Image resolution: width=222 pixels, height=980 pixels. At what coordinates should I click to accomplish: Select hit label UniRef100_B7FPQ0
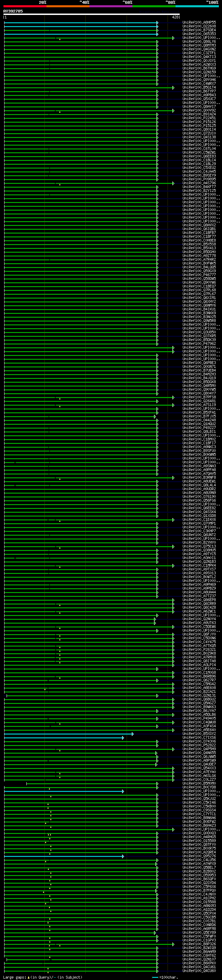coord(199,890)
